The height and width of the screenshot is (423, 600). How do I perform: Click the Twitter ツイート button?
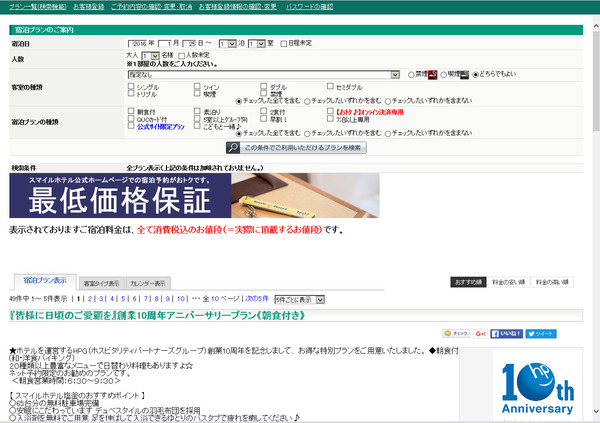tap(541, 334)
